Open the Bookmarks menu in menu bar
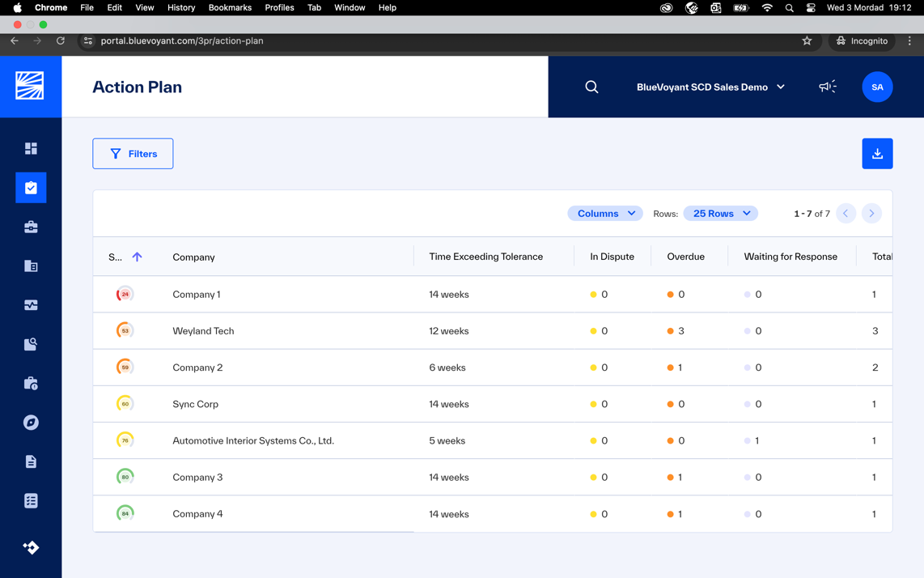The height and width of the screenshot is (578, 924). point(230,7)
